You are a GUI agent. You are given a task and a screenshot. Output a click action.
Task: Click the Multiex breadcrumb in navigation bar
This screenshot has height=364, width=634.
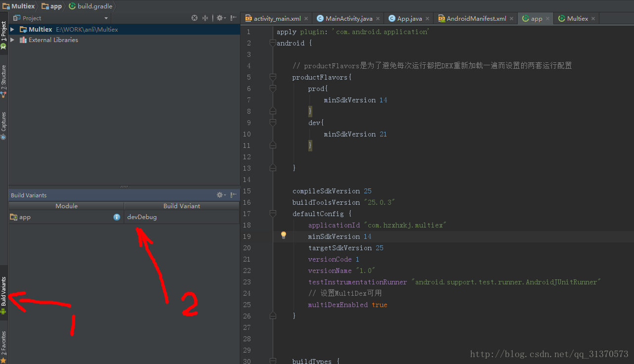pos(19,6)
